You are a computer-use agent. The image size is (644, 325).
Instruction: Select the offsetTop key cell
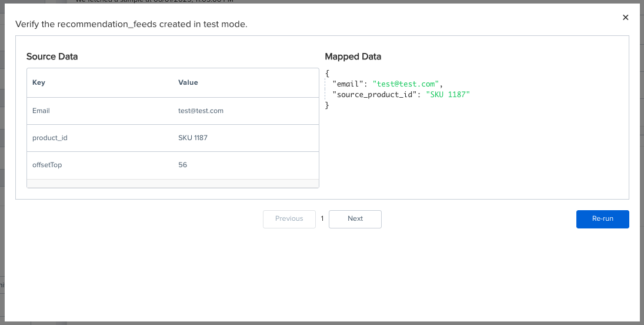coord(47,165)
